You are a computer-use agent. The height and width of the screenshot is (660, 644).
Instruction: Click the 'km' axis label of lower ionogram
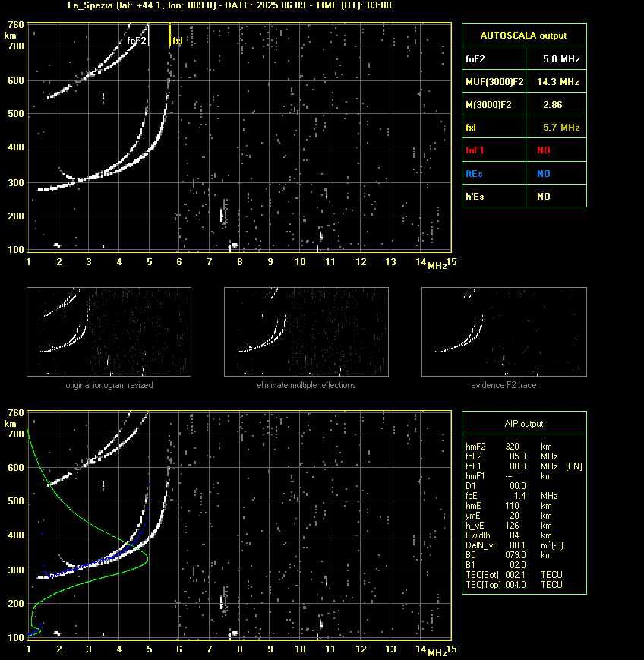tap(10, 424)
